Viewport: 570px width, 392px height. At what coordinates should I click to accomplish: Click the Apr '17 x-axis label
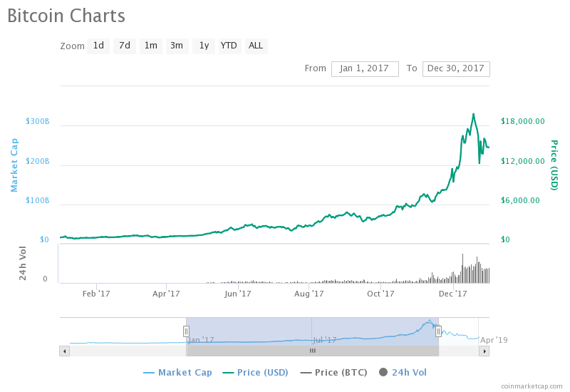[166, 294]
